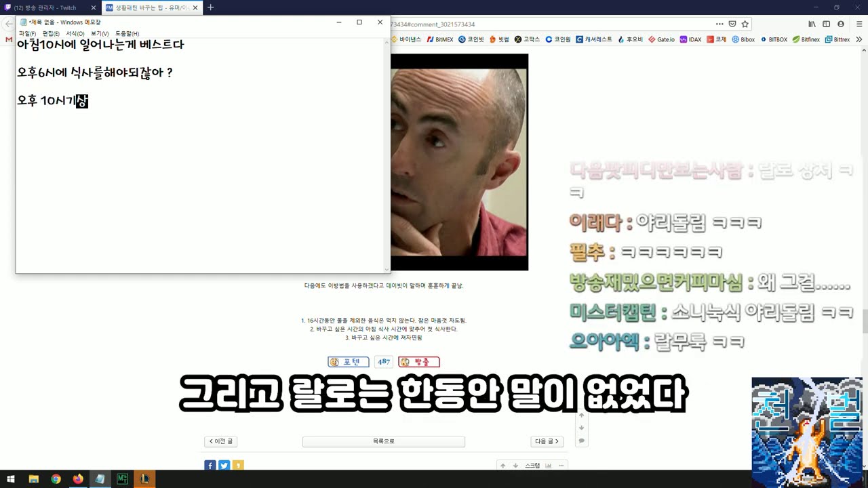868x488 pixels.
Task: Open Notepad 서식(O) menu
Action: coord(75,33)
